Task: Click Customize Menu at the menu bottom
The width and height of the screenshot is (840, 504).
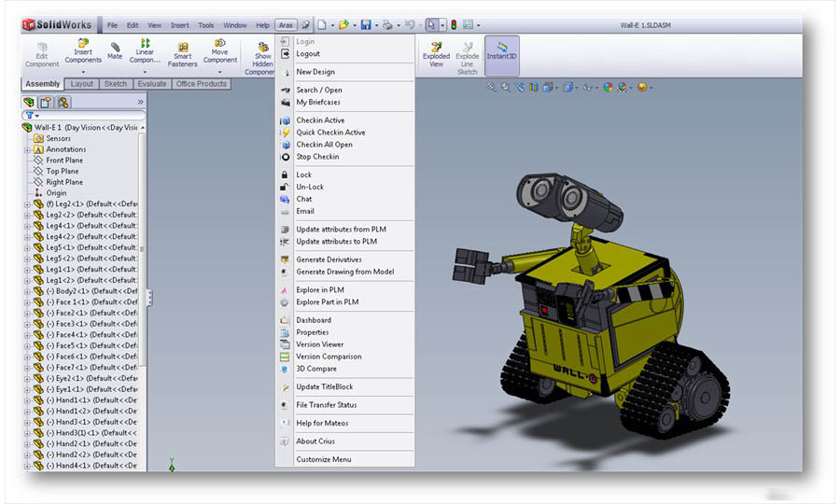Action: pos(323,459)
